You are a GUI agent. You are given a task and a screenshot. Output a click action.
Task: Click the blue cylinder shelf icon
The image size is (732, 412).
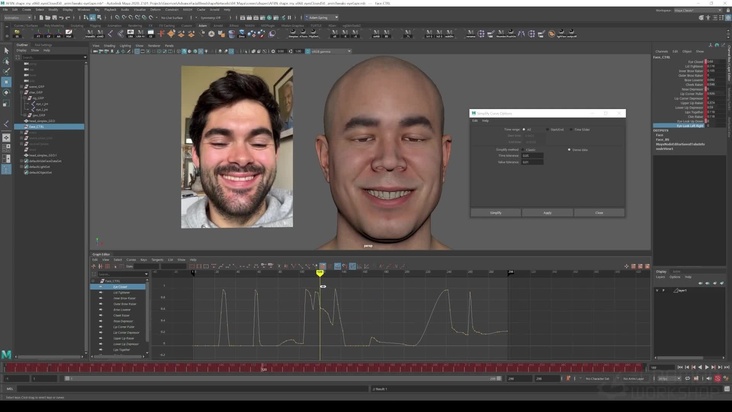coord(232,34)
